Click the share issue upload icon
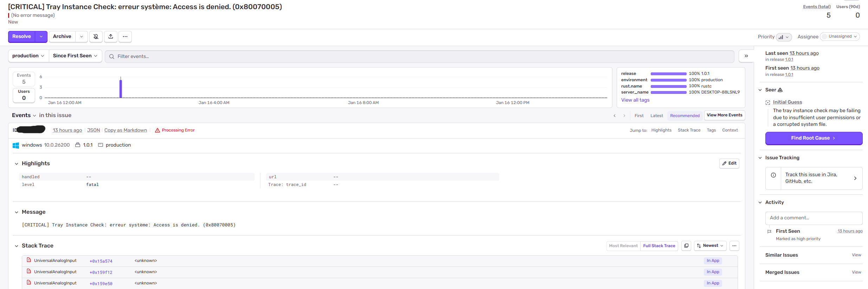868x289 pixels. point(111,37)
